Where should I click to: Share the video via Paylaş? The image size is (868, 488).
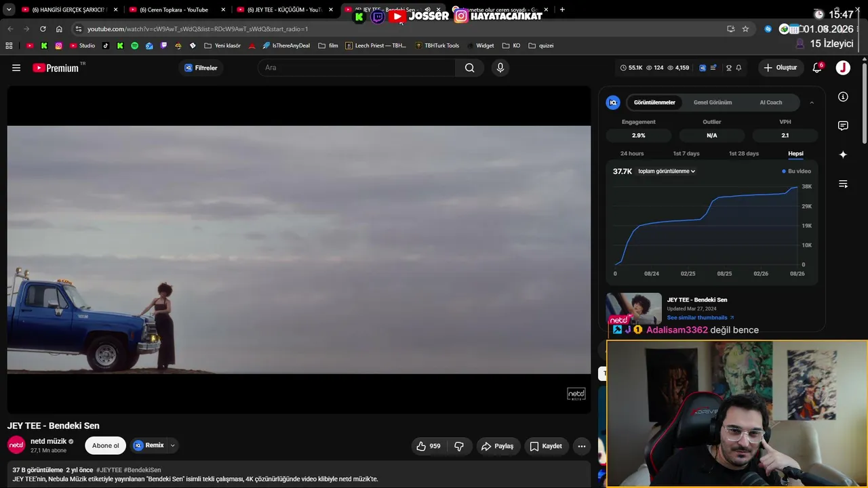coord(497,446)
